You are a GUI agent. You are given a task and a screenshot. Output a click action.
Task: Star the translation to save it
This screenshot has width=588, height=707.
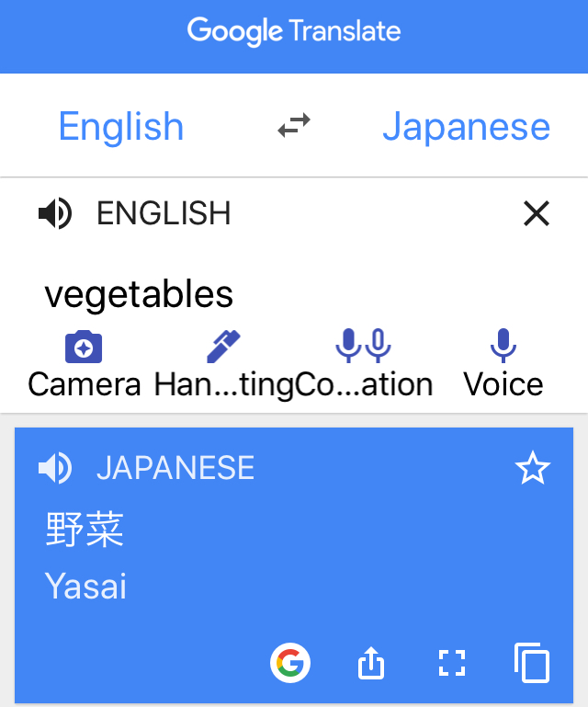click(533, 468)
